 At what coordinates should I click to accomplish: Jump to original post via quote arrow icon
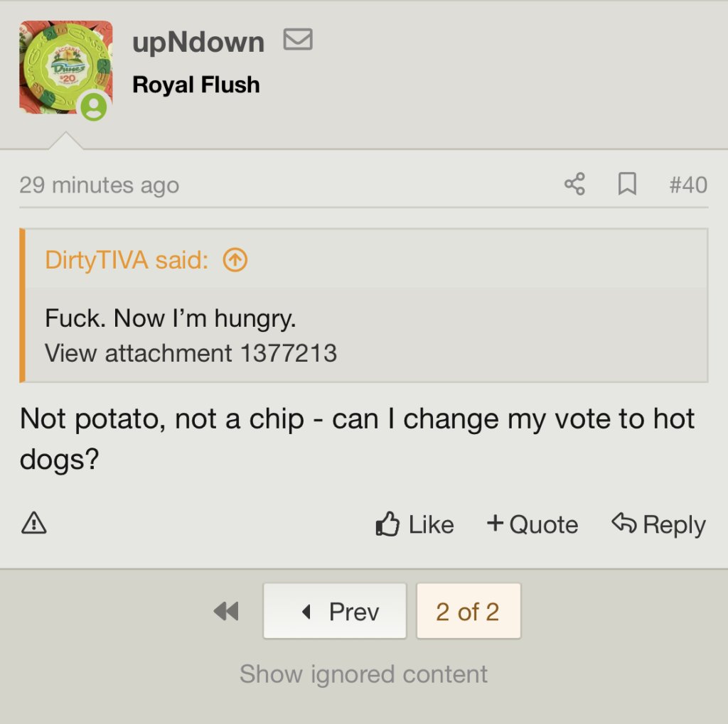(x=235, y=260)
